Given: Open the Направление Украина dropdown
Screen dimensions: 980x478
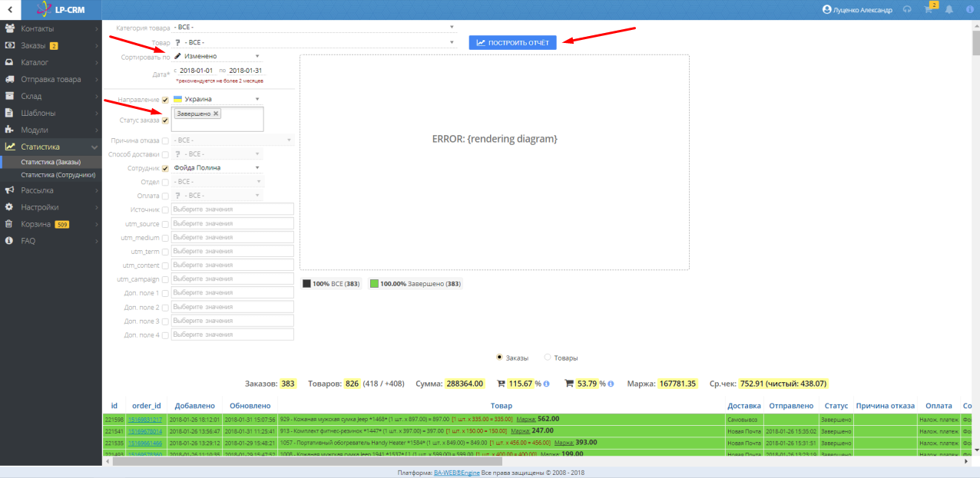Looking at the screenshot, I should tap(217, 99).
